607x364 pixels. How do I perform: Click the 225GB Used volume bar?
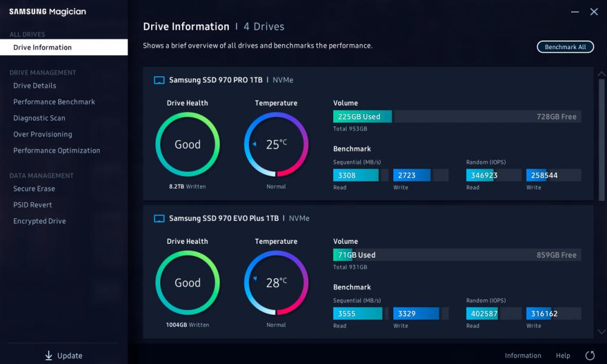point(457,116)
